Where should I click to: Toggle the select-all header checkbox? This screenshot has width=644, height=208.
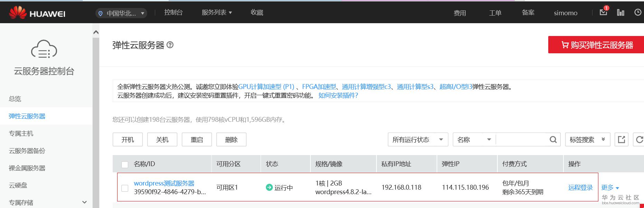(125, 164)
